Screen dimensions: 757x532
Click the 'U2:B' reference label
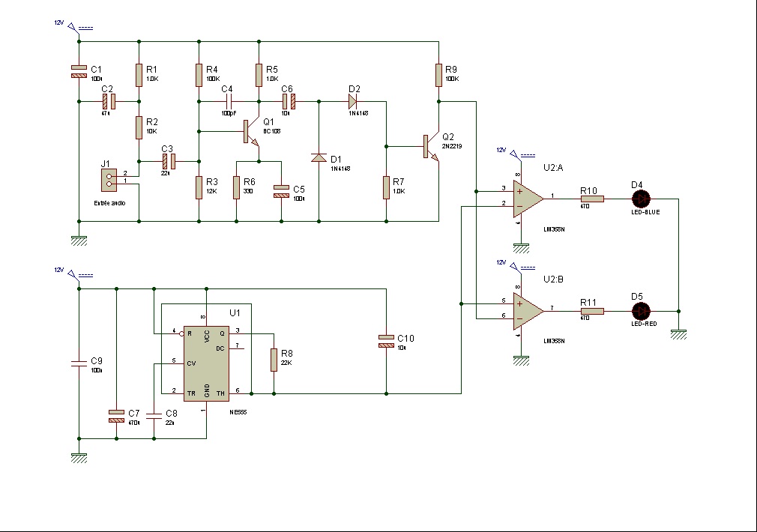[553, 279]
